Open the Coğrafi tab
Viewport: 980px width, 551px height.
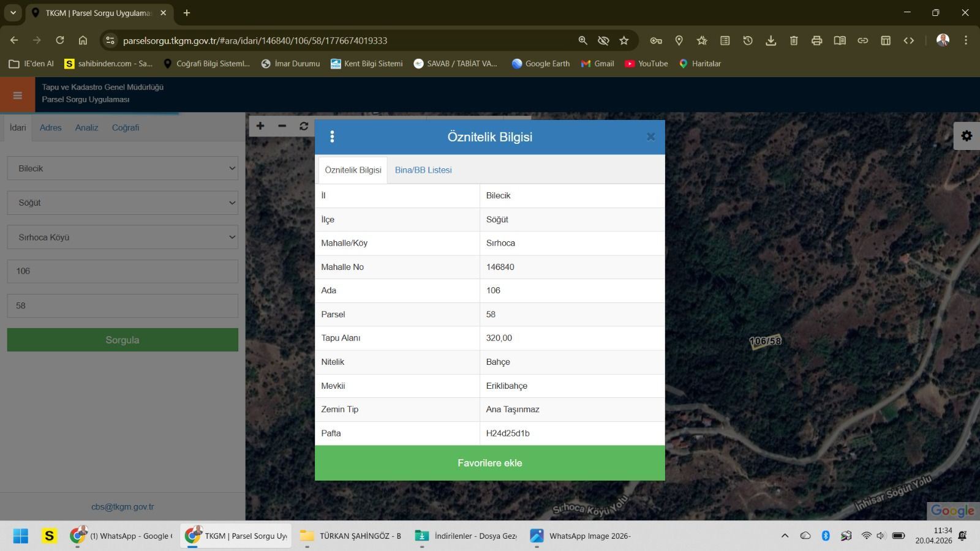click(x=126, y=127)
